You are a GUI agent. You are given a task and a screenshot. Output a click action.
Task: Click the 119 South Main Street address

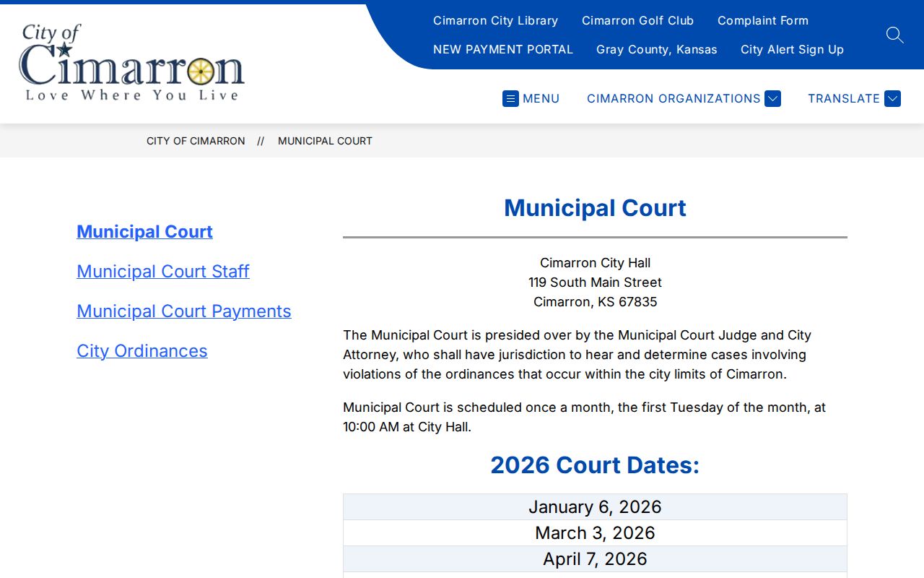[595, 282]
